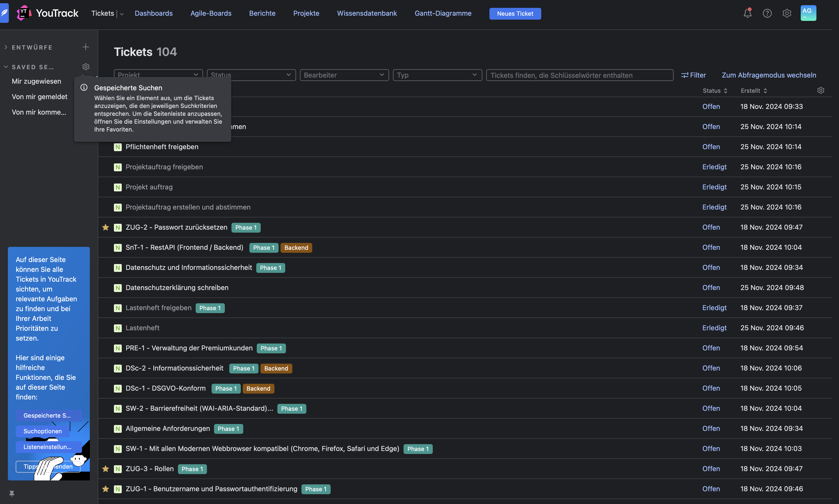Open the Bearbeiter filter dropdown

[x=344, y=75]
